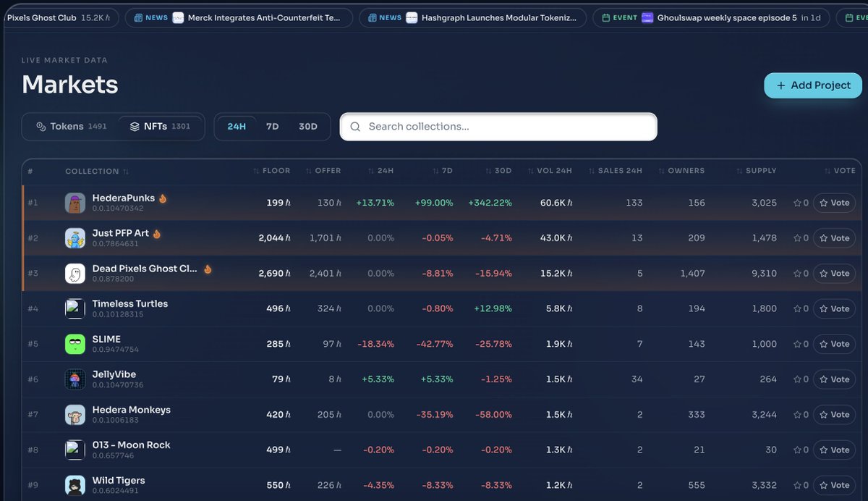
Task: Open the Timeless Turtles collection name
Action: 130,304
